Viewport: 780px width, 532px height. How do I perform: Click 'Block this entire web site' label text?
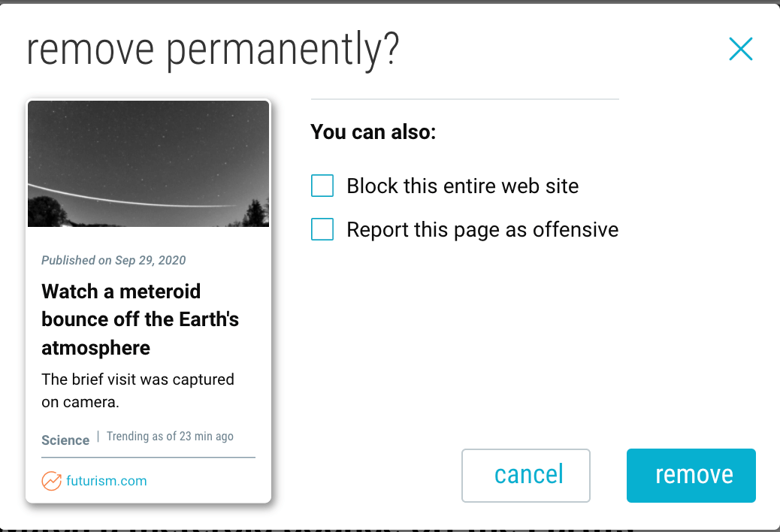[x=463, y=186]
